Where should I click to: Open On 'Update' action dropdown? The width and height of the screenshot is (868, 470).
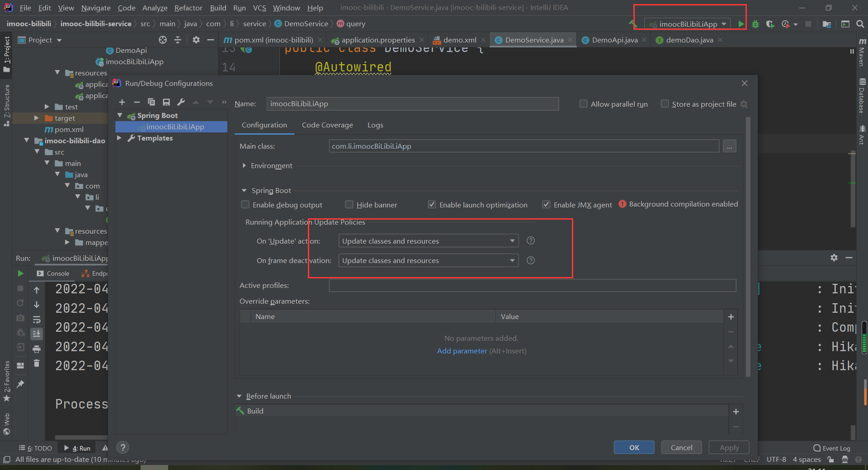(x=429, y=241)
